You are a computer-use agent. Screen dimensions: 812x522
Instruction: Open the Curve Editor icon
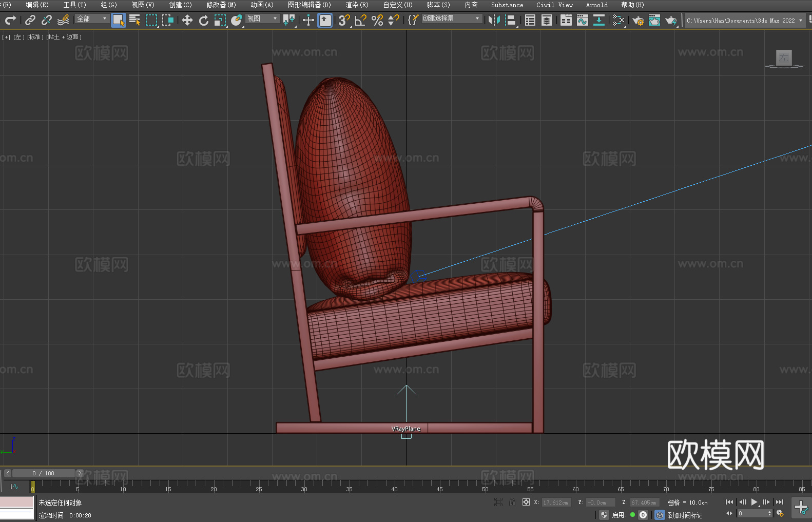(583, 20)
